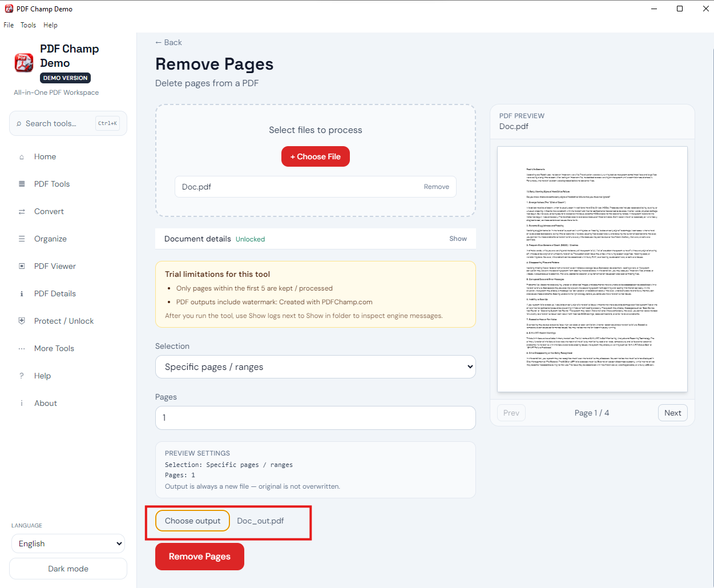Click the Home icon in sidebar
This screenshot has height=588, width=714.
(22, 157)
